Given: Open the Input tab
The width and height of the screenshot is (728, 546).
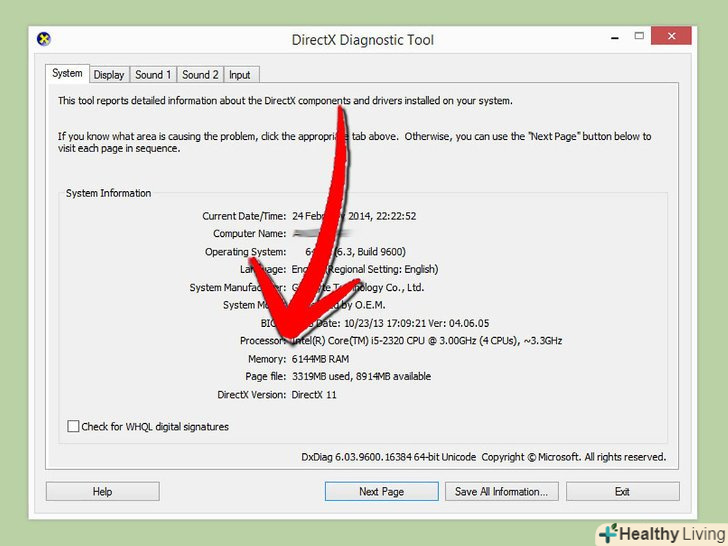Looking at the screenshot, I should coord(240,75).
